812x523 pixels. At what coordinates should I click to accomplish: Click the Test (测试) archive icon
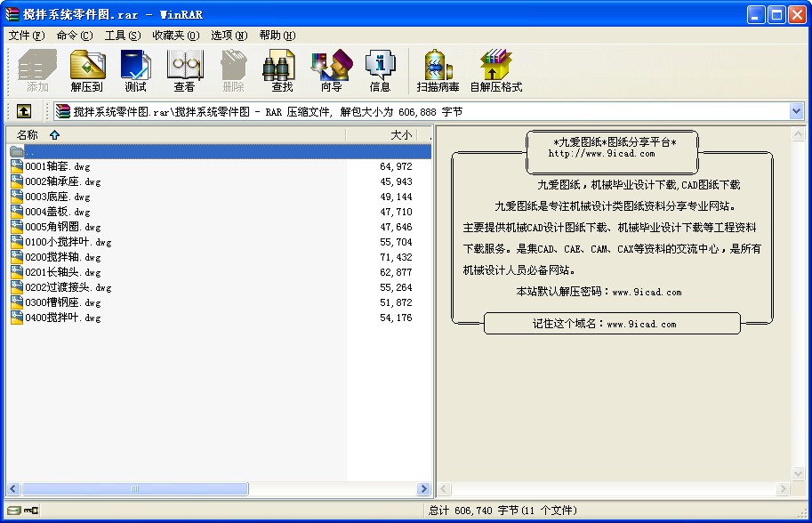135,71
